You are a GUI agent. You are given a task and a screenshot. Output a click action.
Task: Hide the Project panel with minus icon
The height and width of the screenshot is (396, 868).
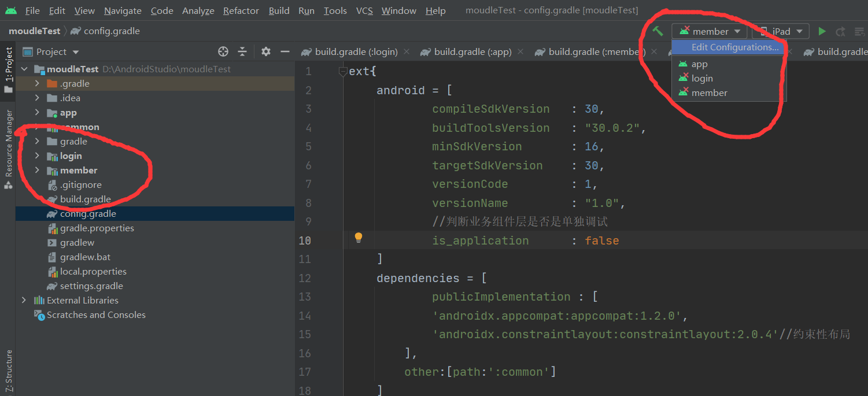(x=285, y=51)
